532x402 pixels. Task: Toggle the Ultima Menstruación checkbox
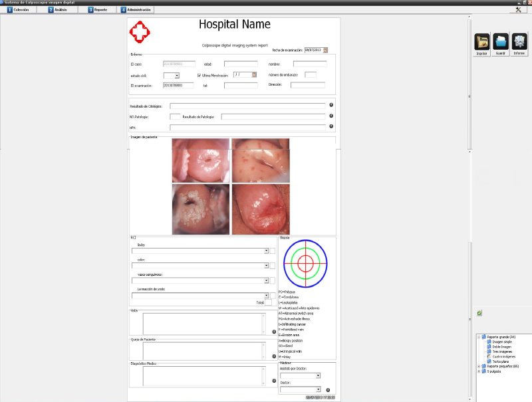click(x=199, y=75)
